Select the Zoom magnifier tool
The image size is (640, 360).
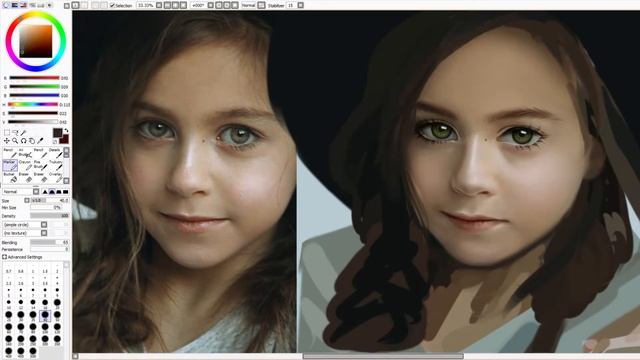click(x=15, y=141)
